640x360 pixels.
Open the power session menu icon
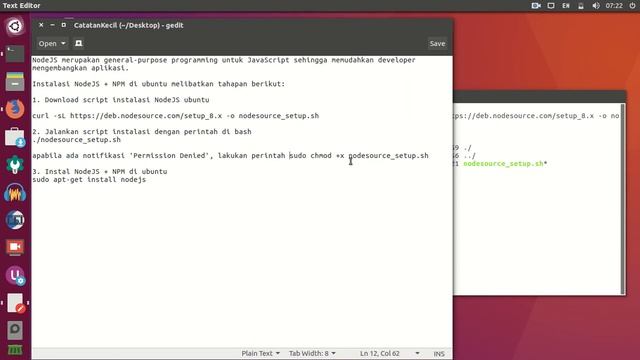pyautogui.click(x=632, y=6)
